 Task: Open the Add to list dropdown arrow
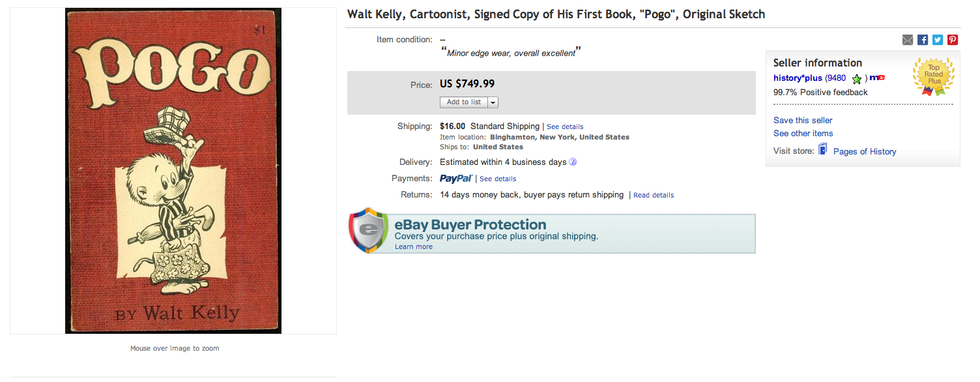493,102
